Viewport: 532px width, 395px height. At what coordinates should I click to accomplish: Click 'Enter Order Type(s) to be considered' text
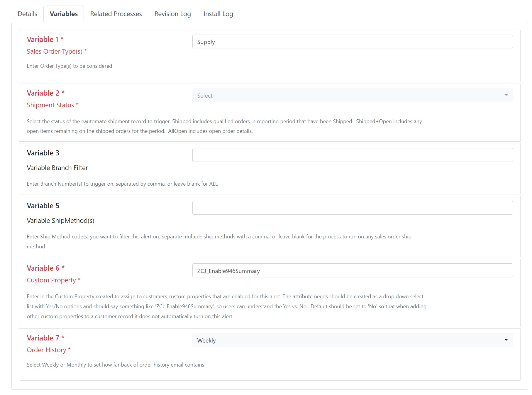click(70, 66)
